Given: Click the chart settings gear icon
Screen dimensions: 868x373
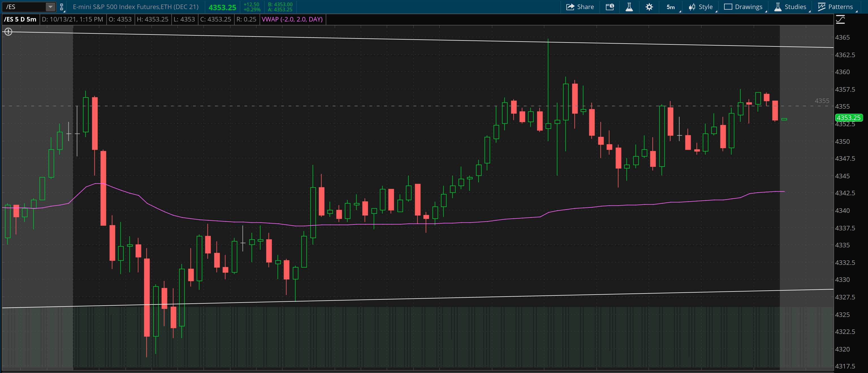Looking at the screenshot, I should 649,7.
